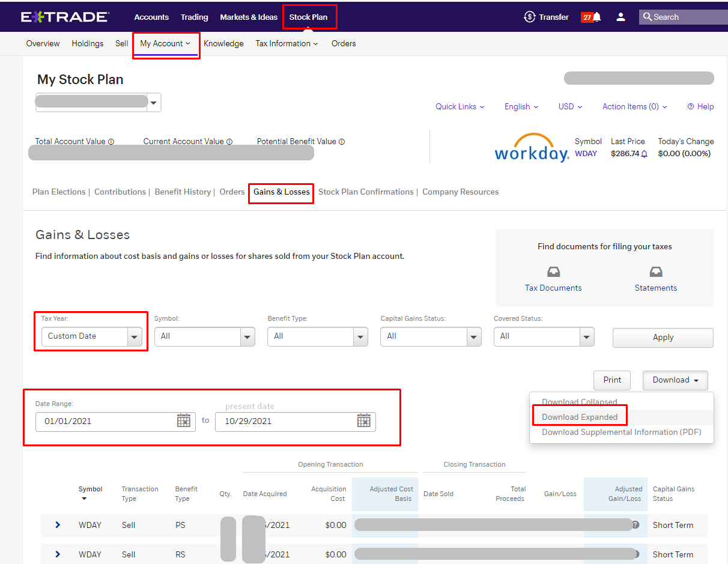Open the start date calendar picker
The image size is (728, 564).
[184, 420]
